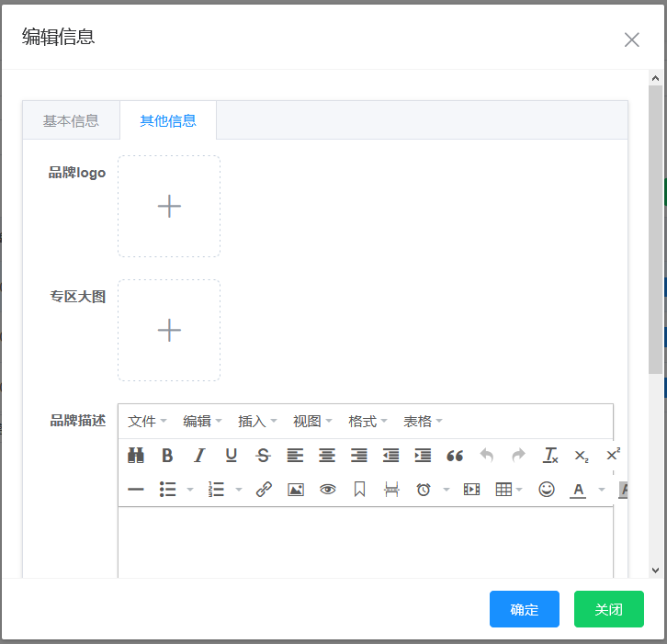Open the table dropdown in the toolbar
Screen dimensions: 667x644
508,490
